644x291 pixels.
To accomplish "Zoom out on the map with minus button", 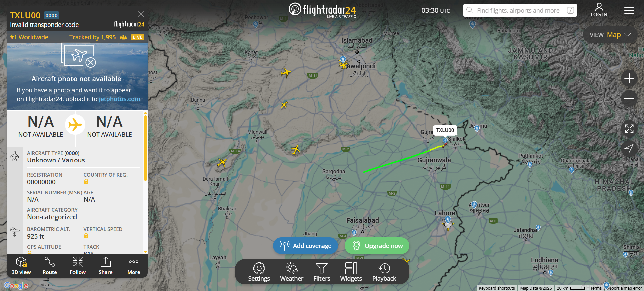I will coord(629,98).
